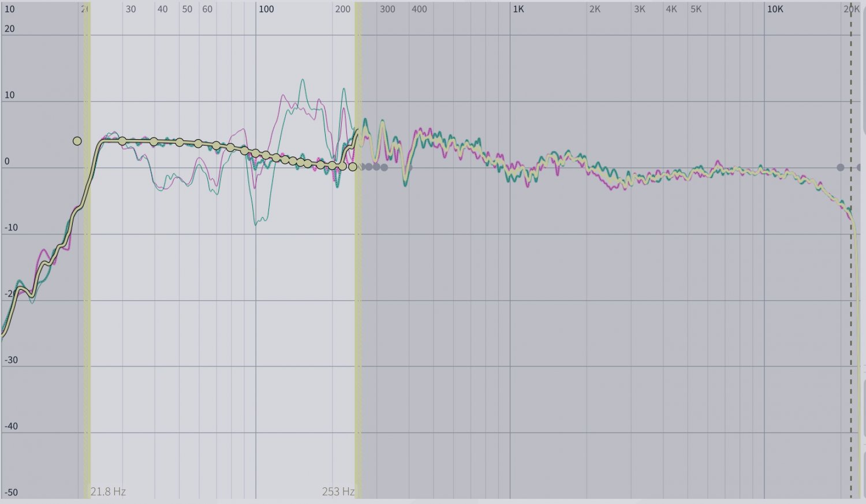Image resolution: width=866 pixels, height=504 pixels.
Task: Click the gray control point right of 20K dashed line
Action: pos(860,167)
